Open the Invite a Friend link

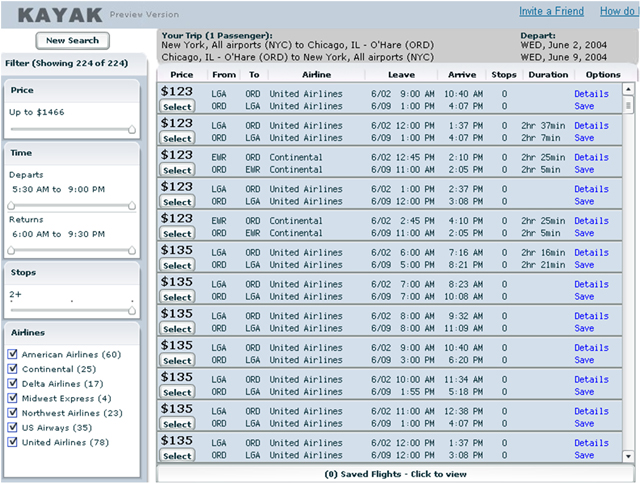553,12
